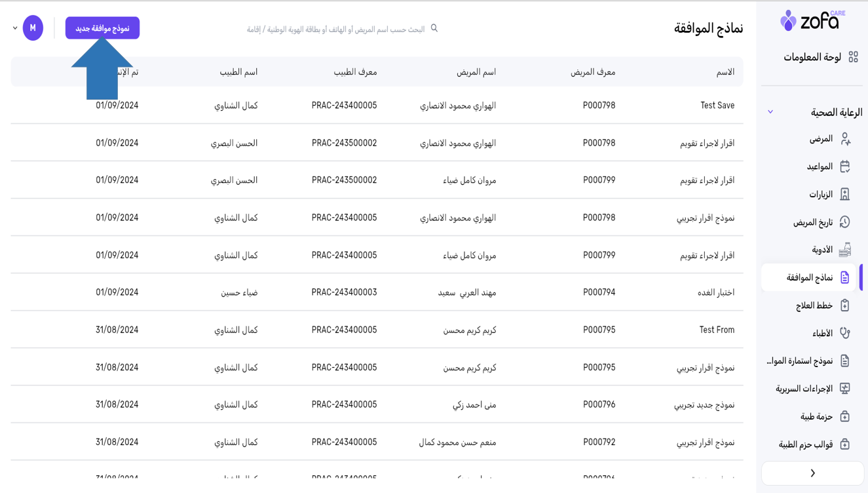Screen dimensions: 868x493
Task: Collapse the healthcare (الرعاية الصحية) section
Action: (770, 112)
